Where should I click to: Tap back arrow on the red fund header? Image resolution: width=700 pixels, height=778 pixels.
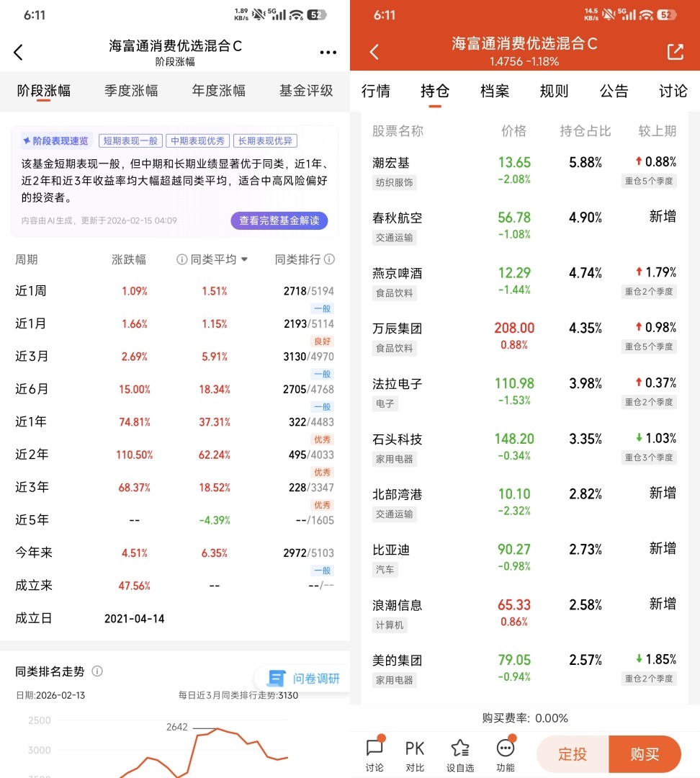[374, 52]
